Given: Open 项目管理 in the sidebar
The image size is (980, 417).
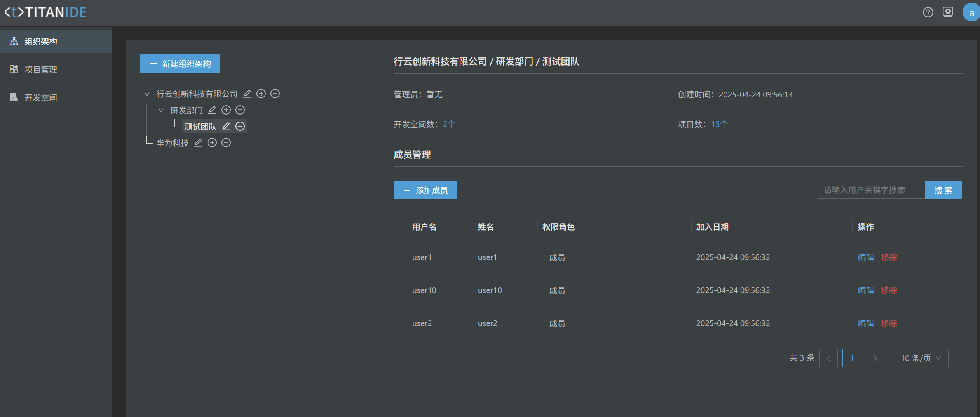Looking at the screenshot, I should pos(41,69).
